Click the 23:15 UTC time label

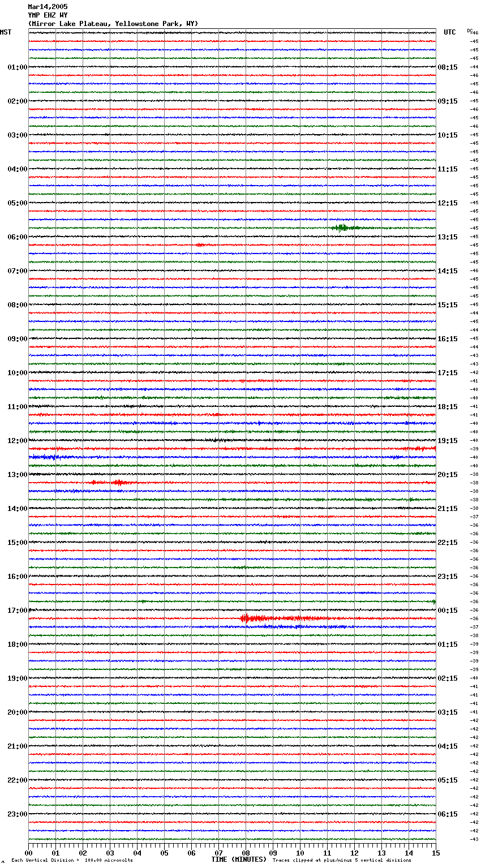click(448, 577)
